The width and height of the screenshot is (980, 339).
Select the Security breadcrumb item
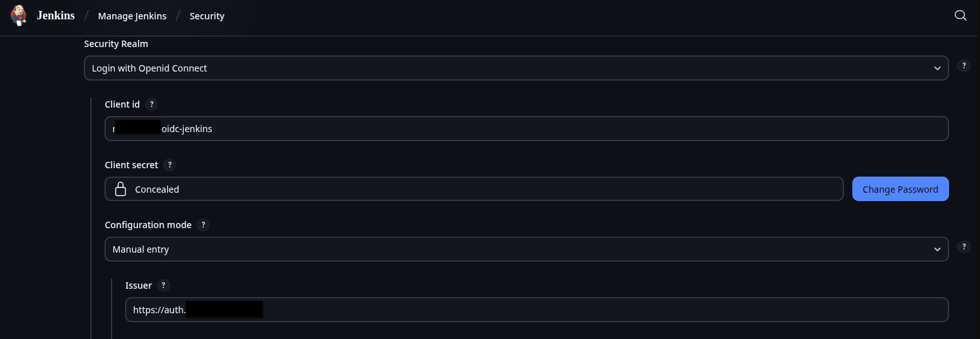207,16
